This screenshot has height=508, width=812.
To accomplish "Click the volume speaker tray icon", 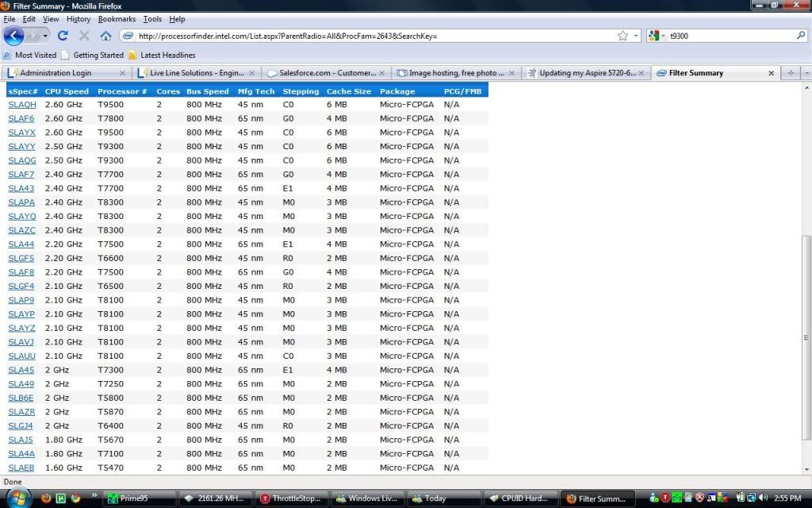I will click(763, 498).
